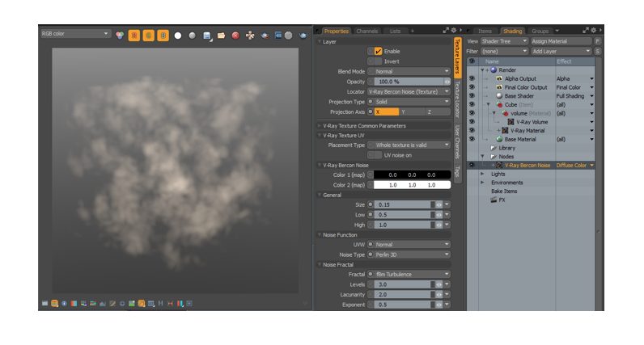644x345 pixels.
Task: Switch to the Lists tab
Action: click(x=395, y=31)
